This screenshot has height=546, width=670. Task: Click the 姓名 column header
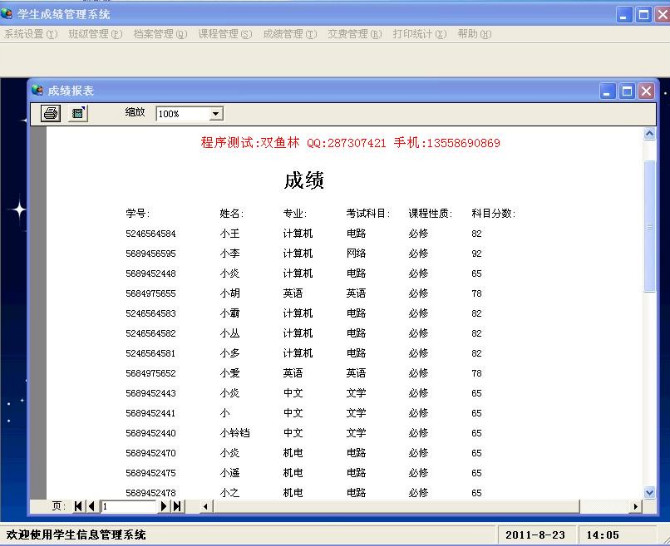[232, 213]
